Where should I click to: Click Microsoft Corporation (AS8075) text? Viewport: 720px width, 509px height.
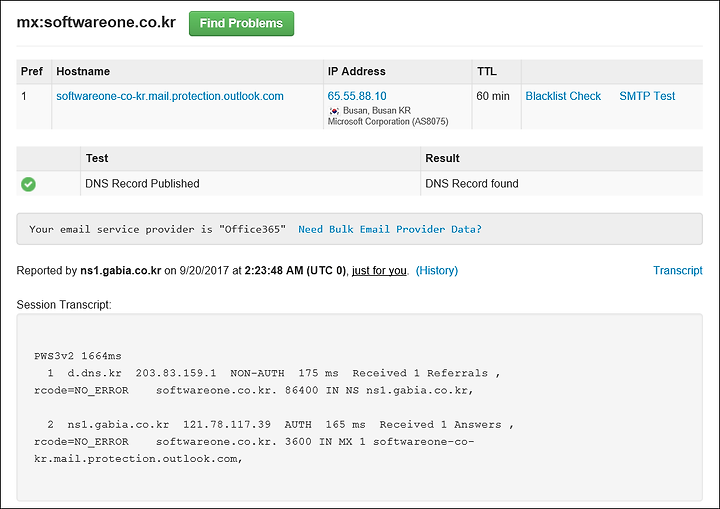388,122
